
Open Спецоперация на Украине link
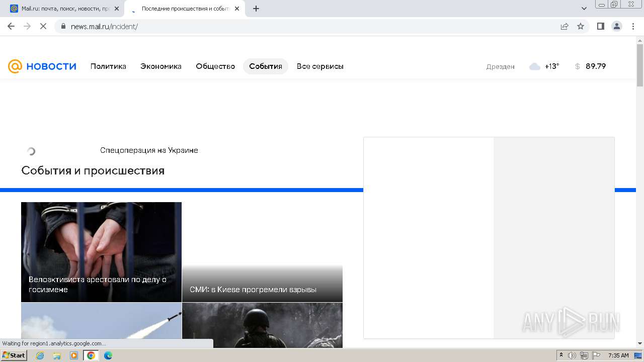click(149, 150)
